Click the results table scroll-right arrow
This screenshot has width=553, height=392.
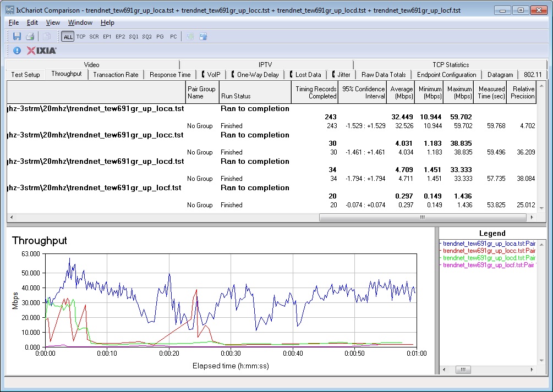(x=532, y=218)
